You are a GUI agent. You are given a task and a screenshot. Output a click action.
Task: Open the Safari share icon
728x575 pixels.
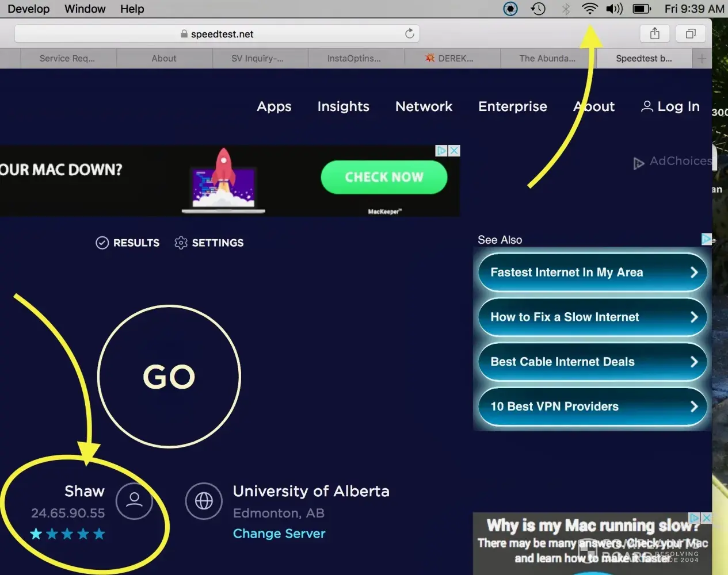(654, 34)
